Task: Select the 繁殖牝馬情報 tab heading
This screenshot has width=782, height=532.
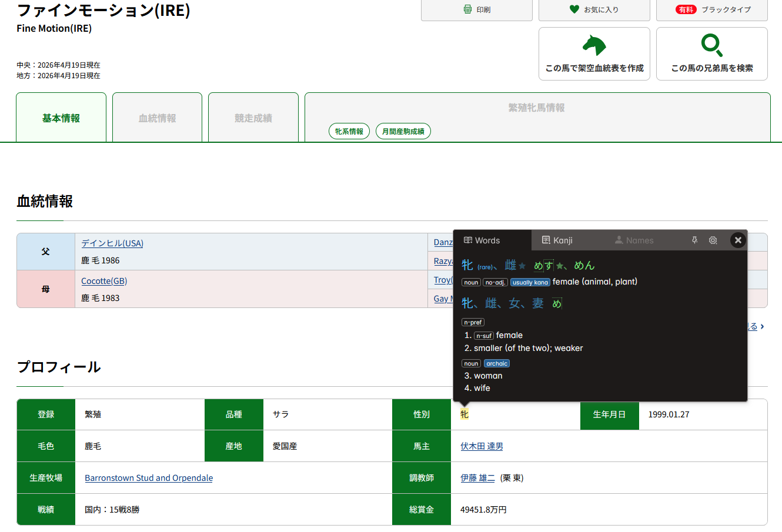Action: click(537, 108)
